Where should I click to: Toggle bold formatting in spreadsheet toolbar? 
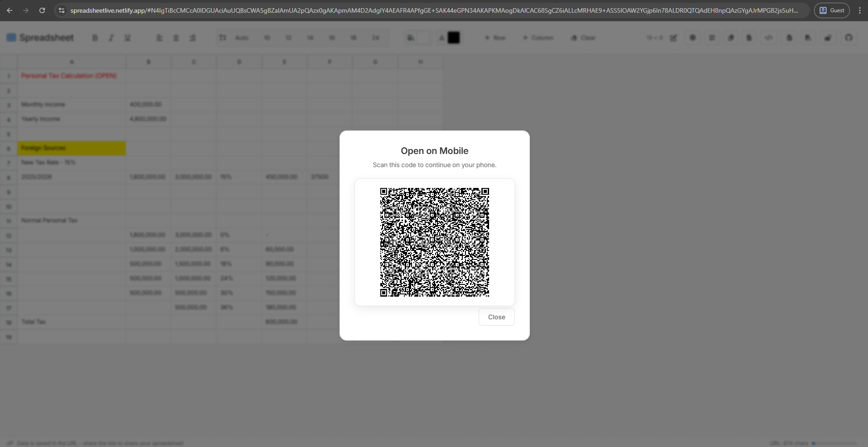[x=95, y=38]
